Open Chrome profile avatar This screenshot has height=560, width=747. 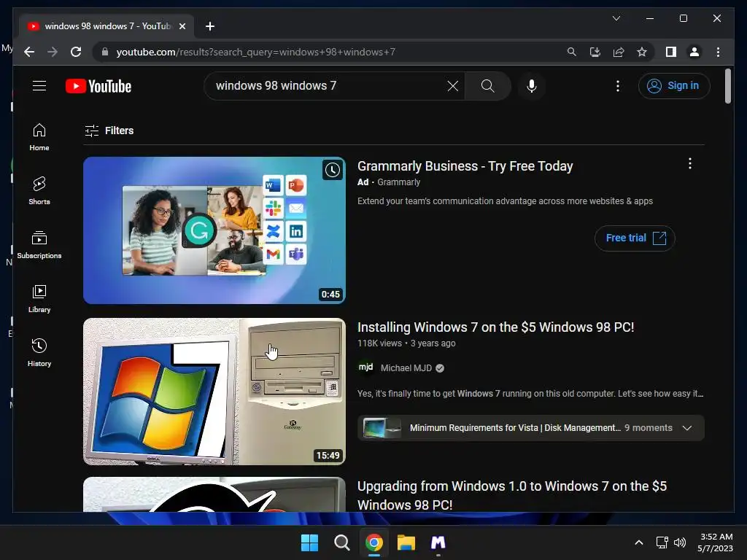pos(694,52)
